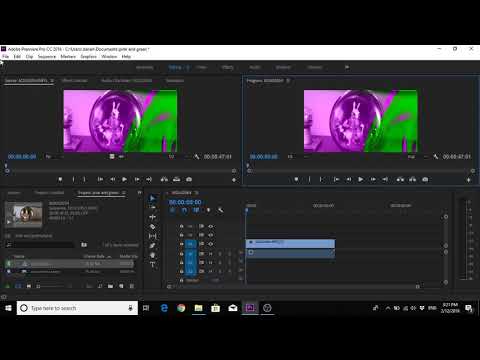Step back one frame in Source monitor
The height and width of the screenshot is (360, 480).
[x=112, y=179]
